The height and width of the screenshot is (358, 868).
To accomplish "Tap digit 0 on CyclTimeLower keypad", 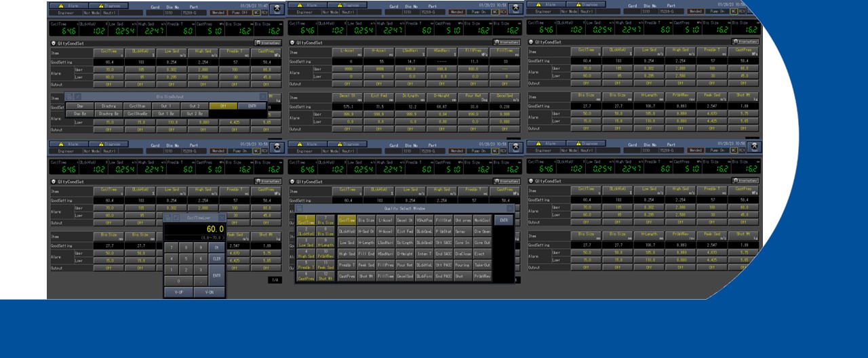I will pyautogui.click(x=178, y=281).
